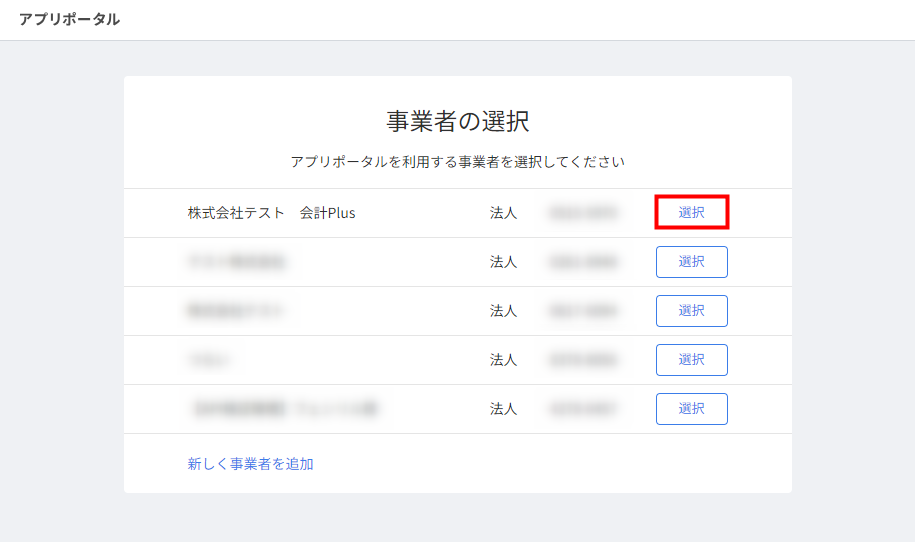Click 法人 label beside 株式会社テスト 会計Plus
Image resolution: width=915 pixels, height=542 pixels.
pos(503,213)
